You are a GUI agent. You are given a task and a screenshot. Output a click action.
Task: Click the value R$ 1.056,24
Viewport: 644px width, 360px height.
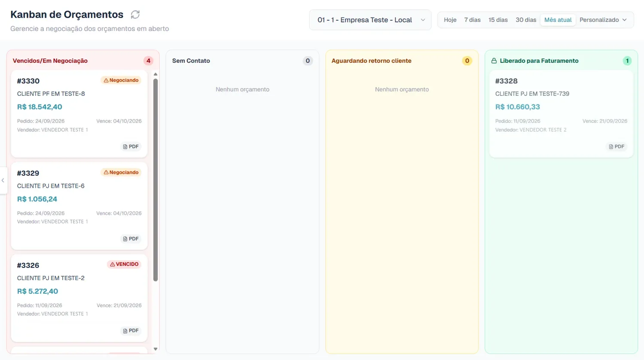click(x=37, y=199)
